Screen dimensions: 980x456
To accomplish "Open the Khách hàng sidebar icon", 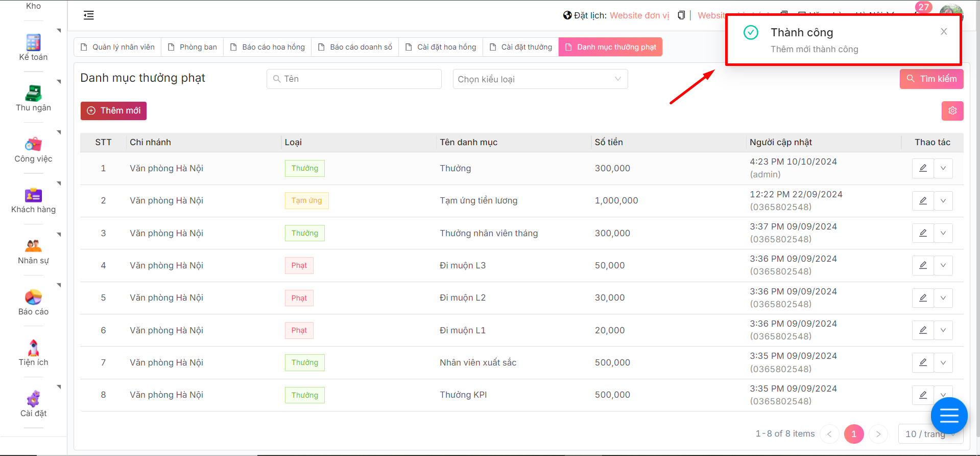I will pyautogui.click(x=33, y=195).
